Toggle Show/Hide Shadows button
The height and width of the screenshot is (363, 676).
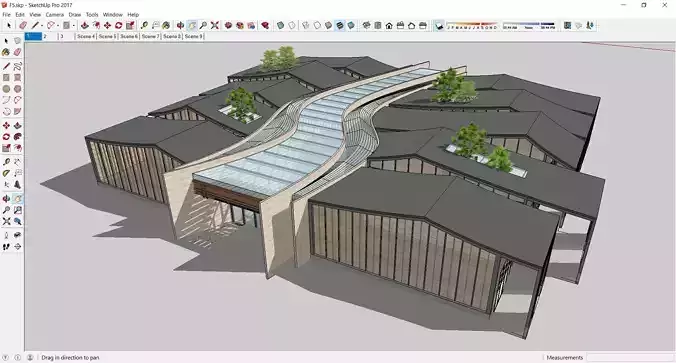[439, 26]
